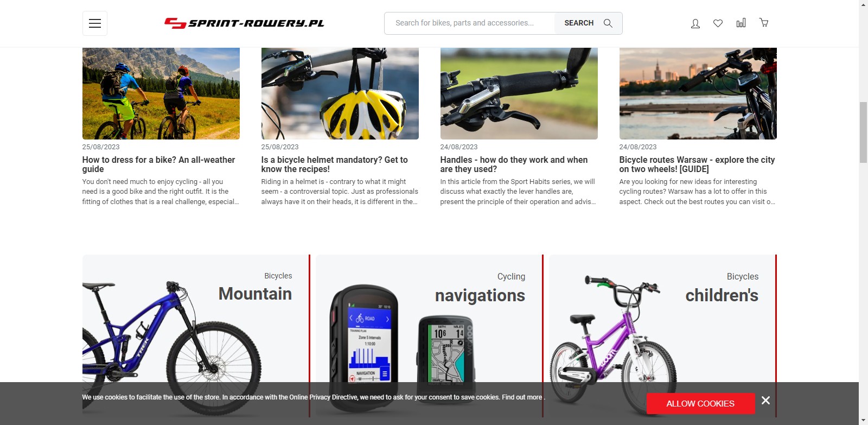
Task: Click the mountain cyclists article thumbnail
Action: tap(161, 93)
